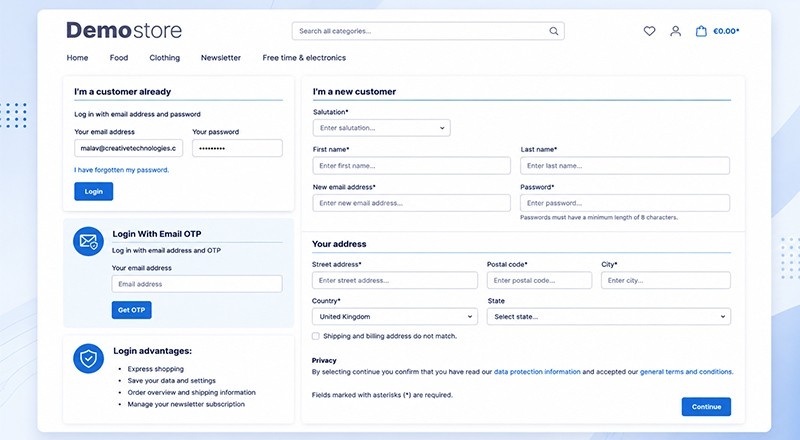Screen dimensions: 800x440
Task: Click the Email OTP envelope icon
Action: [x=88, y=241]
